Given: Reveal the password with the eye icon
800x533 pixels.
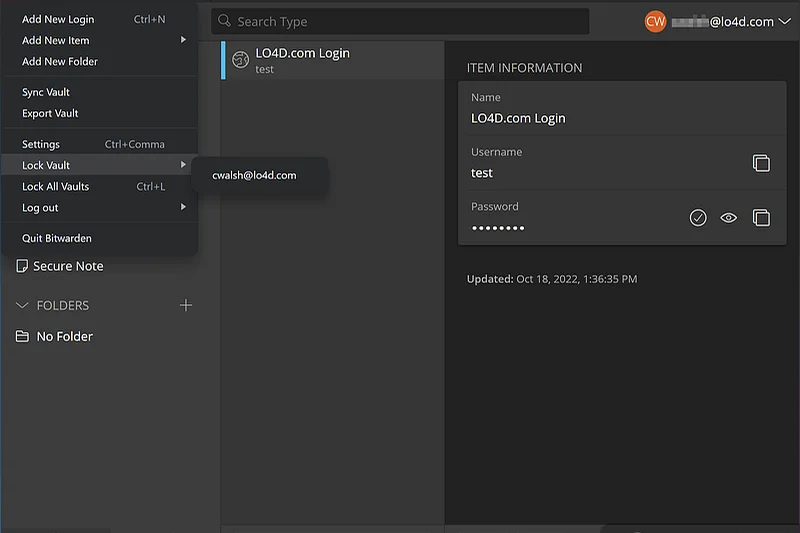Looking at the screenshot, I should click(x=728, y=218).
